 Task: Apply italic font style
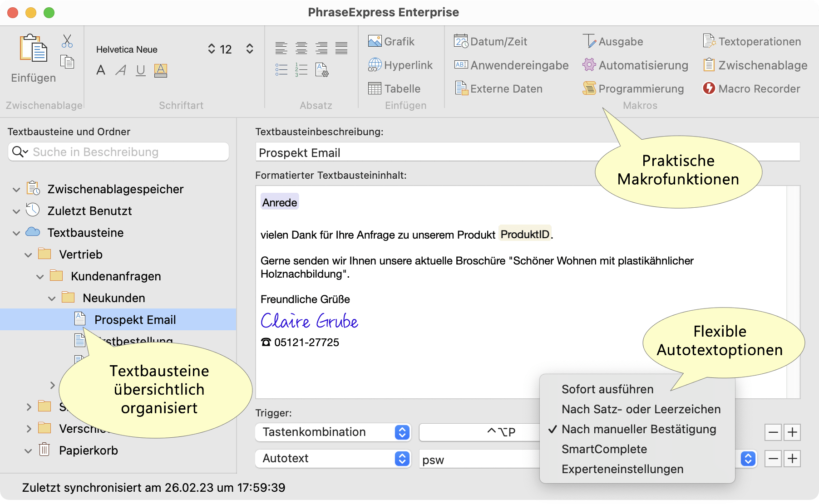pos(121,70)
